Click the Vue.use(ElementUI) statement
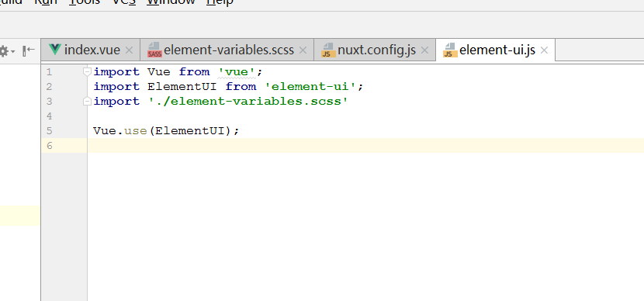The image size is (644, 301). (x=166, y=131)
